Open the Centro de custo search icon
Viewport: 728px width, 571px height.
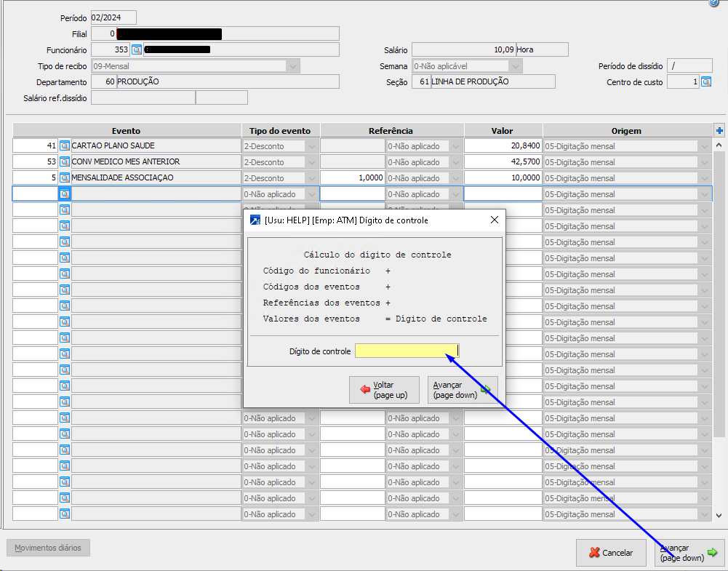(705, 82)
